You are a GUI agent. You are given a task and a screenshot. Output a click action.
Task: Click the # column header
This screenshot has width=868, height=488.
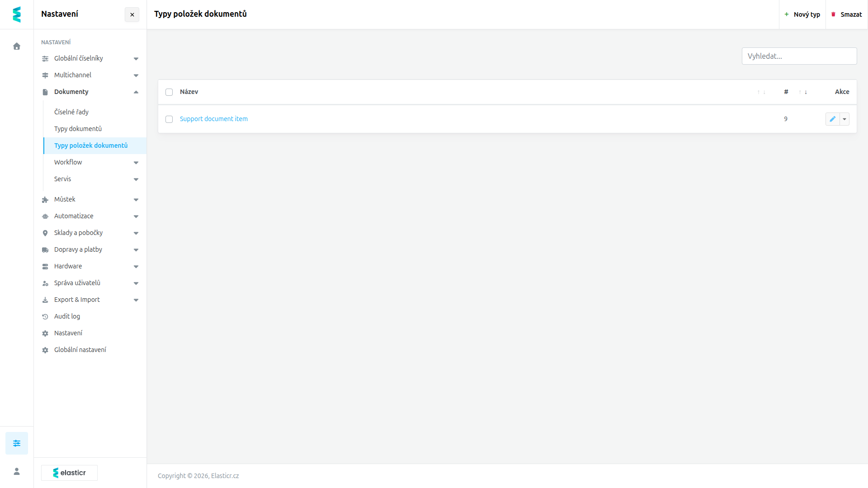point(786,92)
